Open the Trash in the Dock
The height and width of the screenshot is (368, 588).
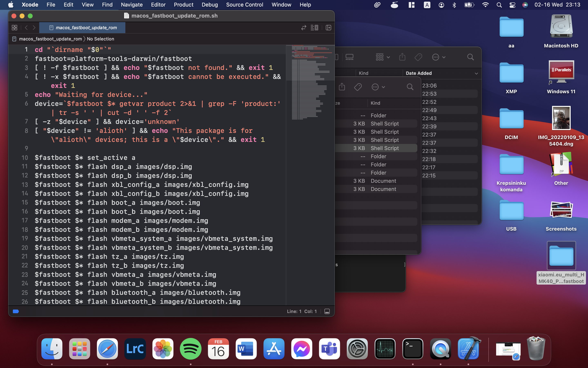click(x=536, y=349)
